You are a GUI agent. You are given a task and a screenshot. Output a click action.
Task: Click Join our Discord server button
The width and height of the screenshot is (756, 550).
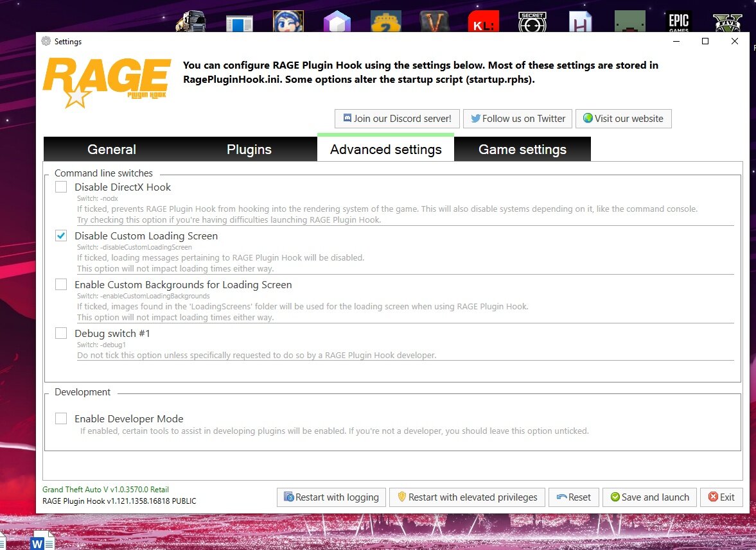pos(398,119)
